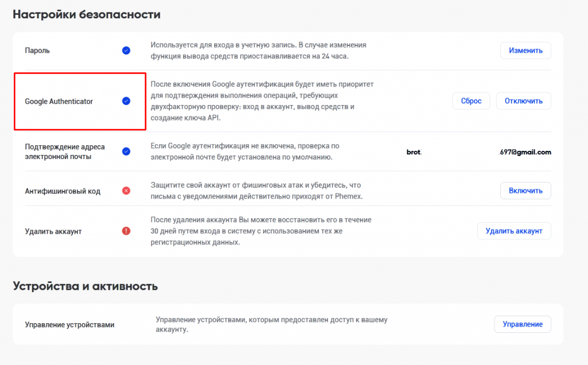Click the Управление устройствами label
This screenshot has height=365, width=588.
pos(69,325)
